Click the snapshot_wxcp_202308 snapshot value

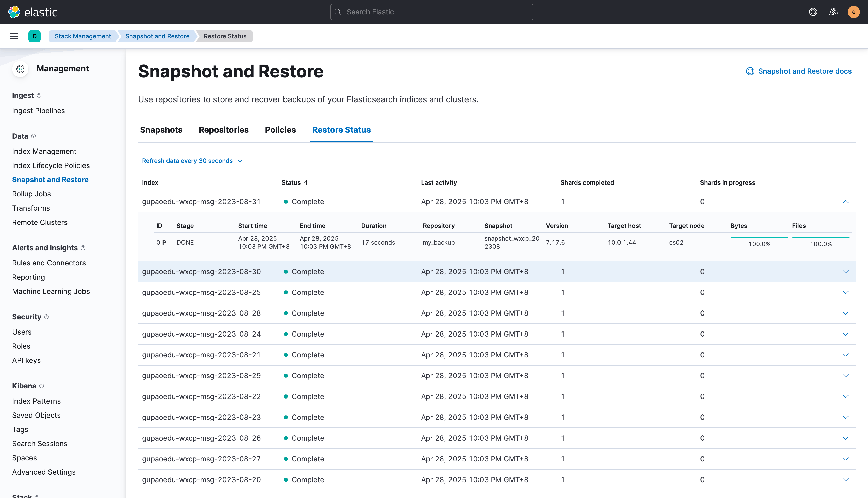512,242
